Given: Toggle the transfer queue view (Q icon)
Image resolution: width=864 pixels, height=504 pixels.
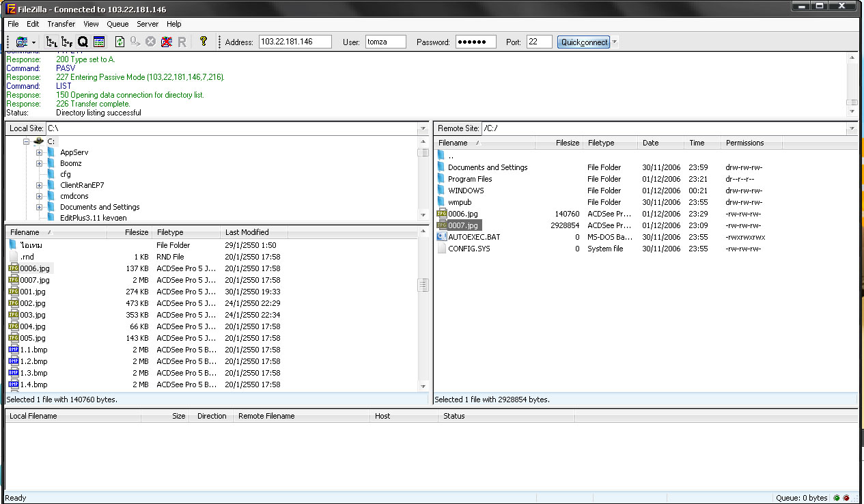Looking at the screenshot, I should click(x=83, y=42).
